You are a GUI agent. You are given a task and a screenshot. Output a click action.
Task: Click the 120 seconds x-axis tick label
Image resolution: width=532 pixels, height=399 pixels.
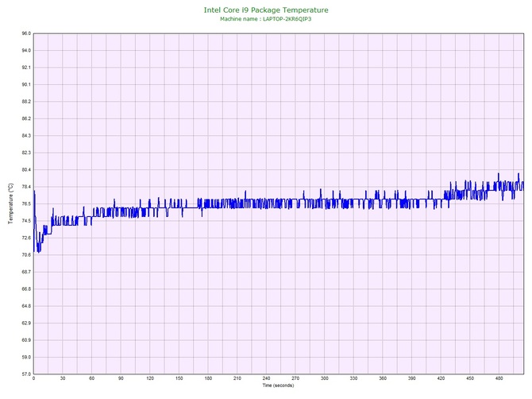pyautogui.click(x=150, y=378)
